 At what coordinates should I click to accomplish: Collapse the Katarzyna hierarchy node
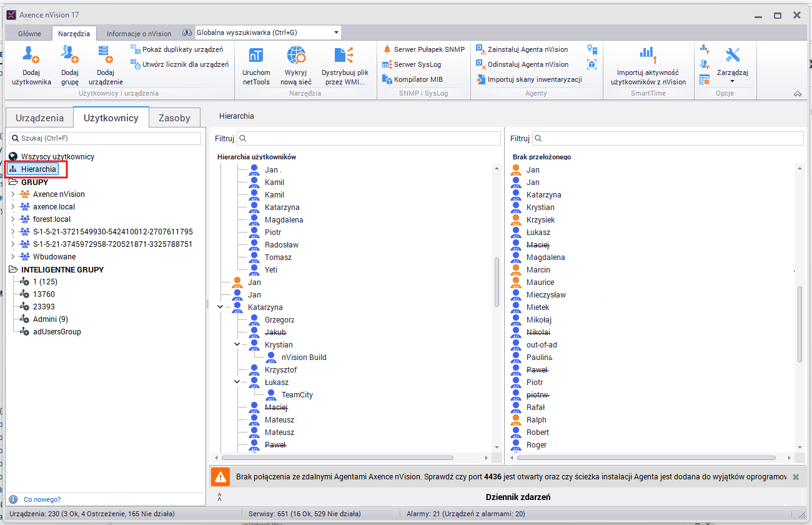[x=220, y=307]
